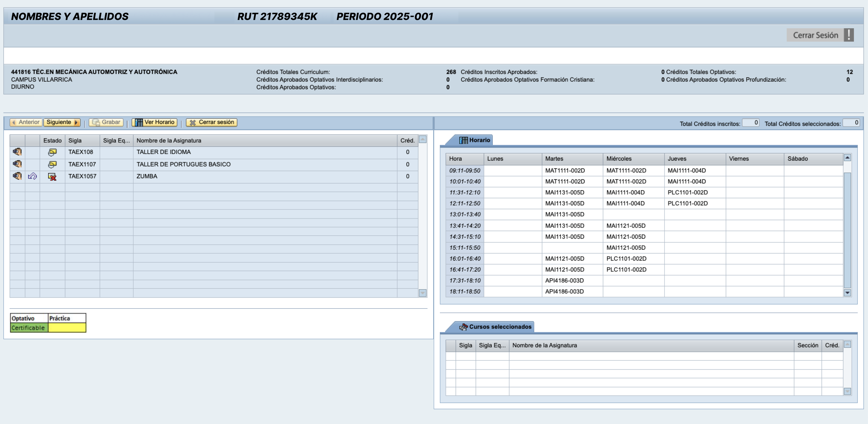Click the Total Créditos seleccionados field
The width and height of the screenshot is (868, 424).
(851, 123)
